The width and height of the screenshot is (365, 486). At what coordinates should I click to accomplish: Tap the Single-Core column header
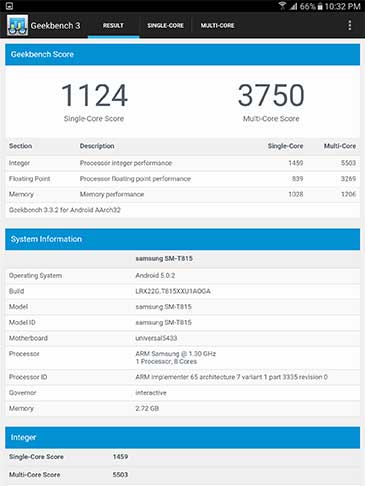coord(285,146)
